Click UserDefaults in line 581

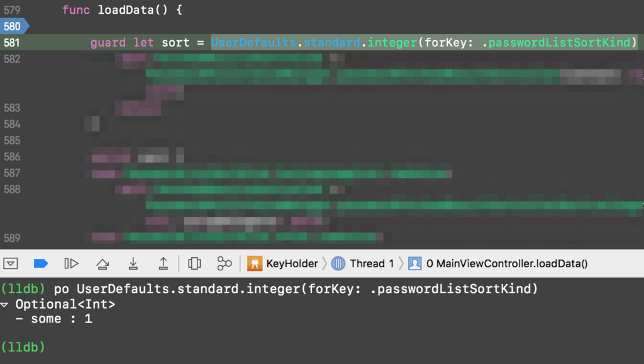click(253, 43)
